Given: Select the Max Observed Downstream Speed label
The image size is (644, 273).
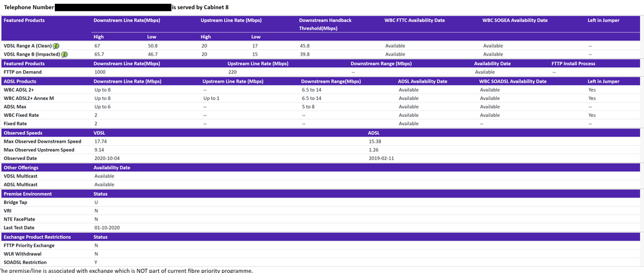Looking at the screenshot, I should [x=43, y=141].
